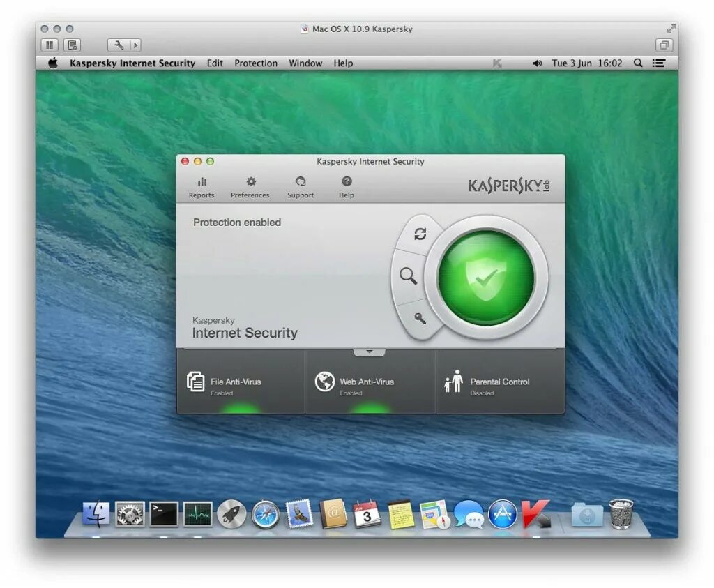Launch Safari from the Dock

pyautogui.click(x=266, y=515)
